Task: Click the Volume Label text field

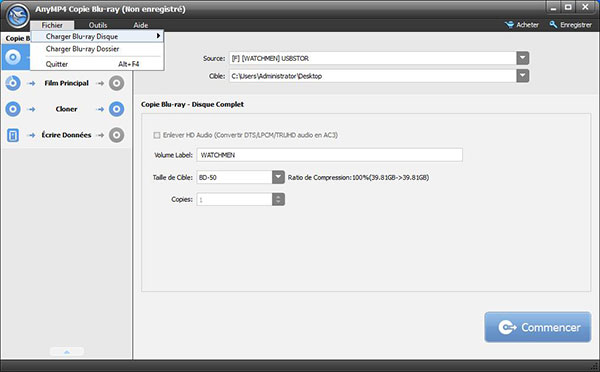Action: pos(329,155)
